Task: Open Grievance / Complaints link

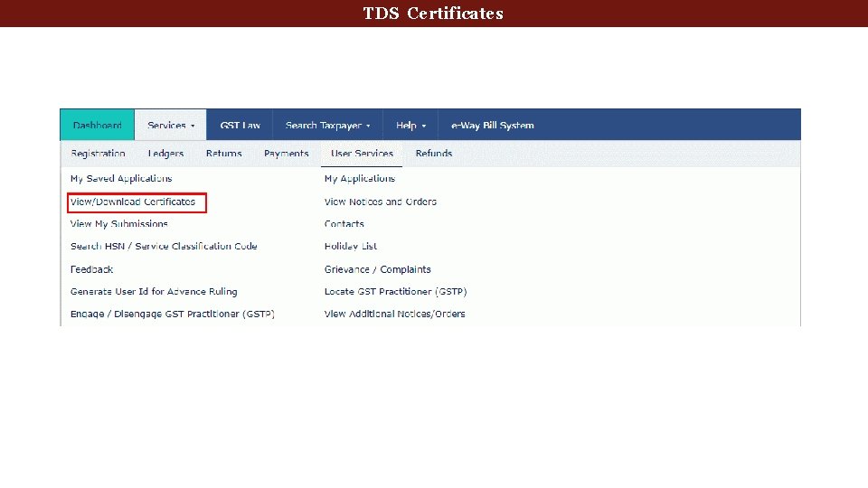Action: click(378, 269)
